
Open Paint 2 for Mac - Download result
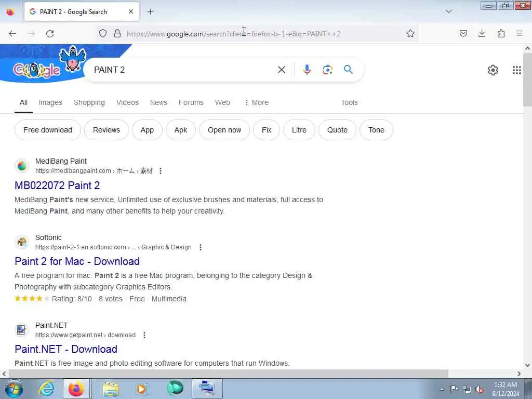pos(77,261)
